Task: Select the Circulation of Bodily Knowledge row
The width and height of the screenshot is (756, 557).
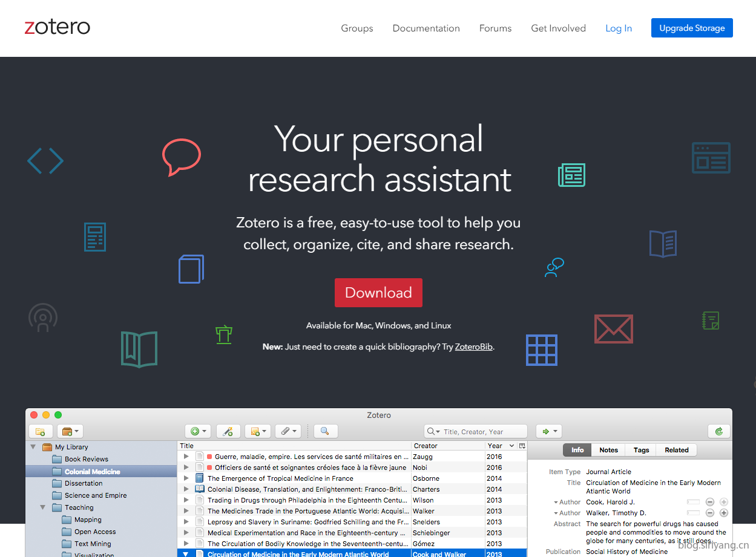Action: tap(352, 544)
